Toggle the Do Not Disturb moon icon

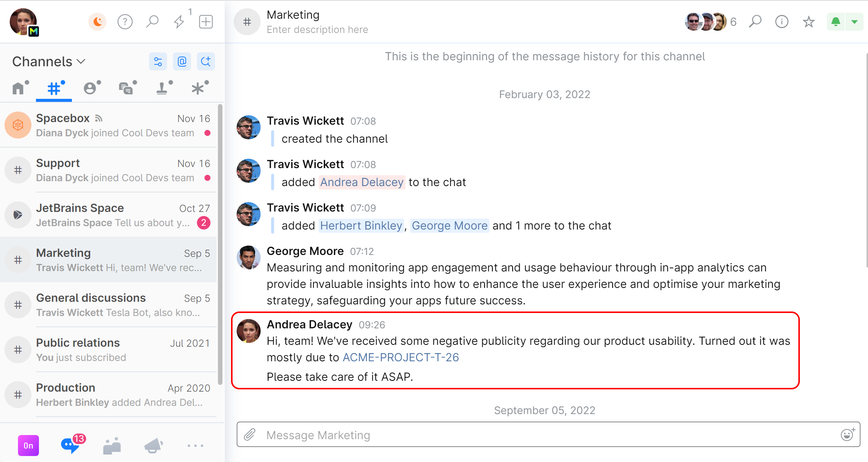point(97,22)
